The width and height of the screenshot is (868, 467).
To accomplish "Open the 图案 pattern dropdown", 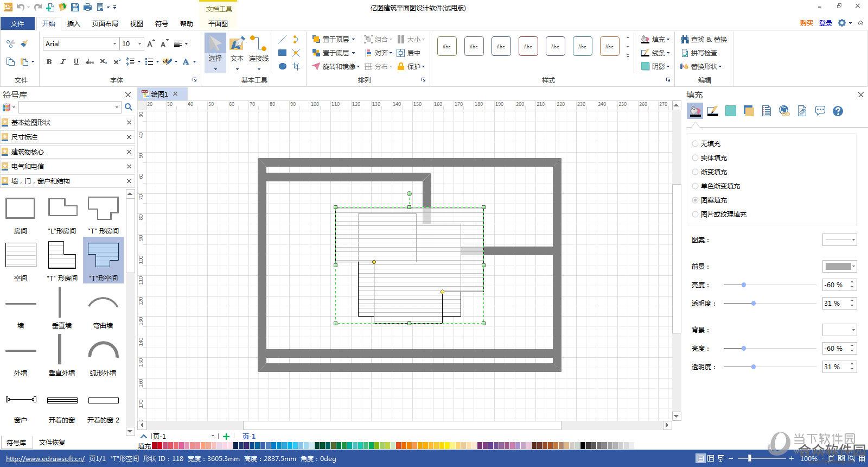I will [x=840, y=239].
